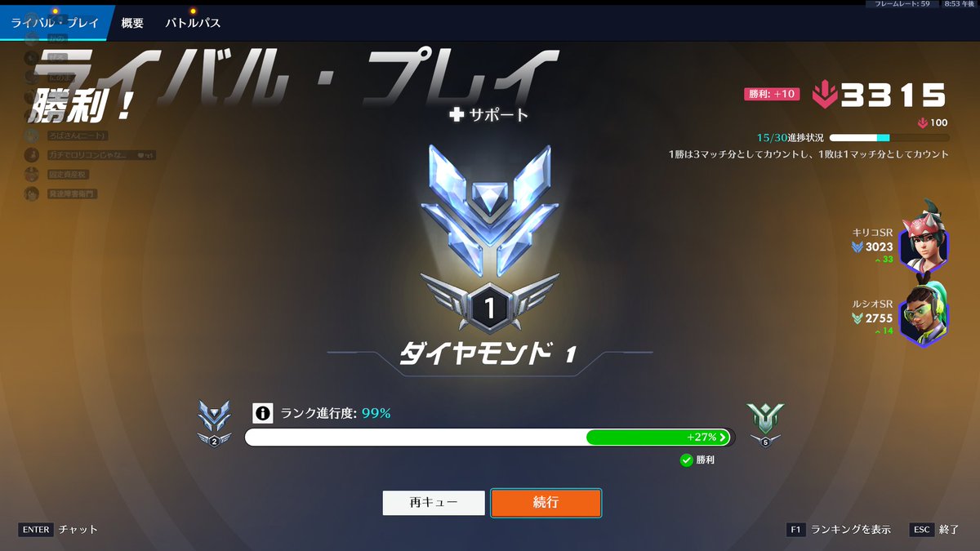This screenshot has width=980, height=551.
Task: Click the 勝利！ victory heading
Action: [82, 104]
